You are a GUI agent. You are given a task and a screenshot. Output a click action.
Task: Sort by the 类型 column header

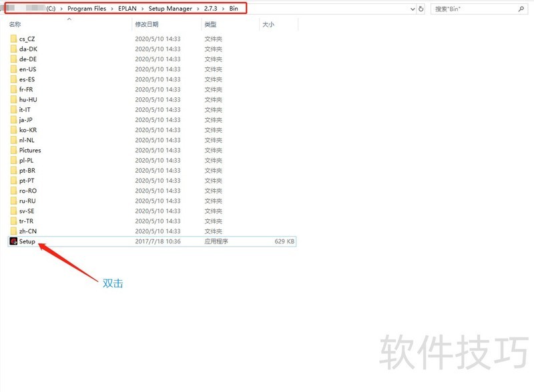(x=210, y=25)
